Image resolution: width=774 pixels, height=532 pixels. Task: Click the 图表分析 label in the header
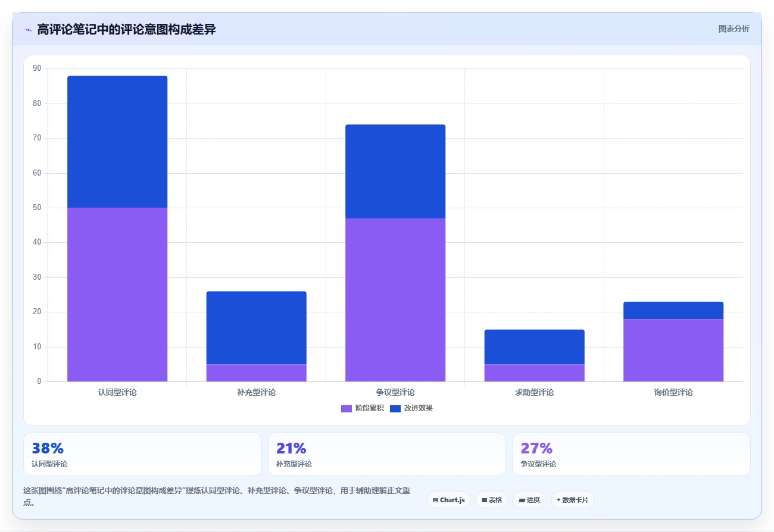click(734, 29)
